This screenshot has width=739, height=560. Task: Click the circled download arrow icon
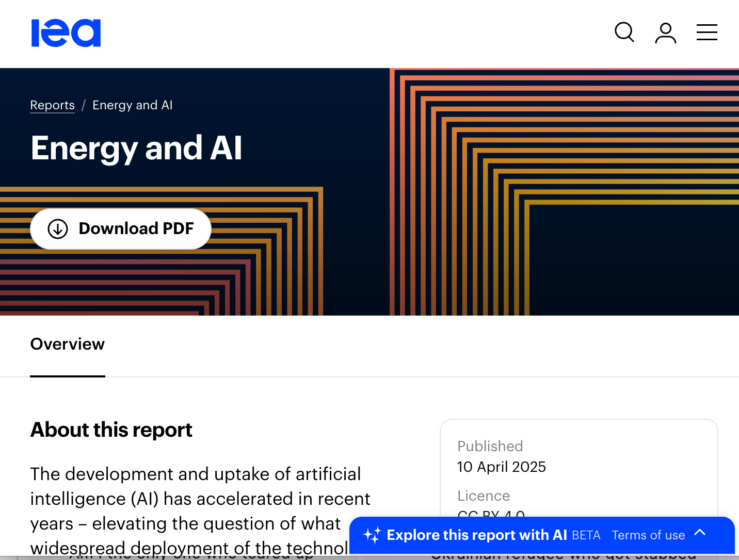point(58,229)
